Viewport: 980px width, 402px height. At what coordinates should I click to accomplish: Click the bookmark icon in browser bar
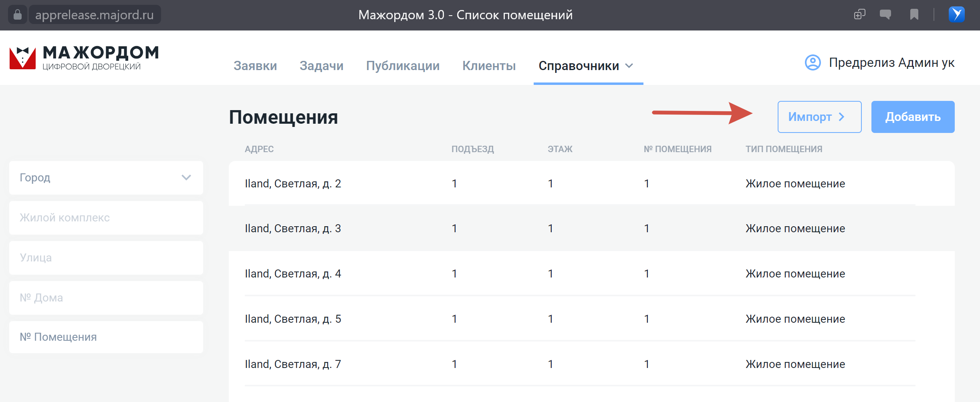(914, 15)
